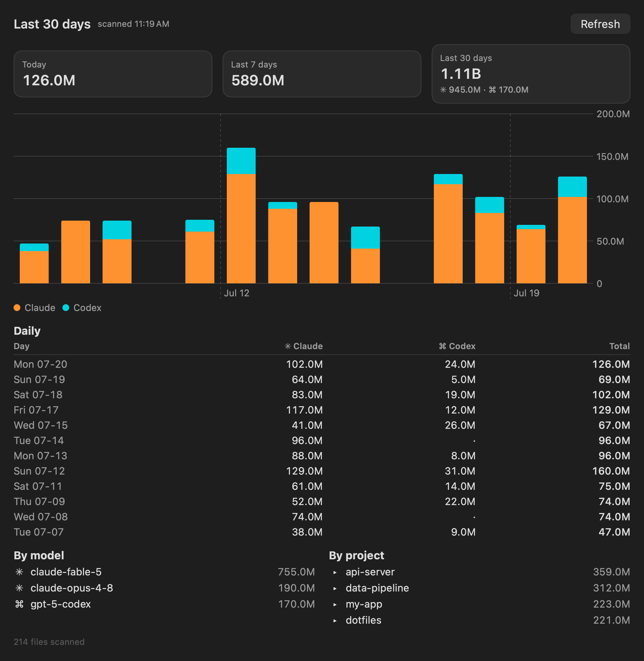
Task: Select the Mon 07-20 row label
Action: 41,364
